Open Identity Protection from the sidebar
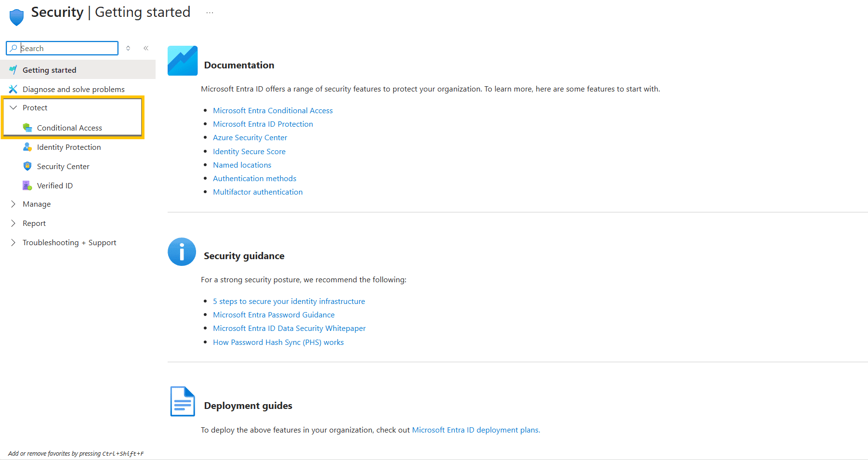868x460 pixels. point(69,147)
